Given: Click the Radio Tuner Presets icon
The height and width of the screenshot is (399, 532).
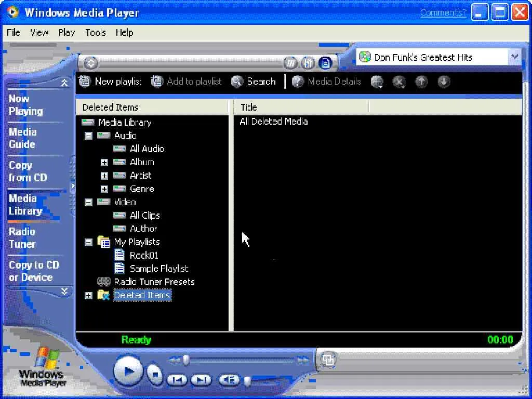Looking at the screenshot, I should pyautogui.click(x=104, y=282).
